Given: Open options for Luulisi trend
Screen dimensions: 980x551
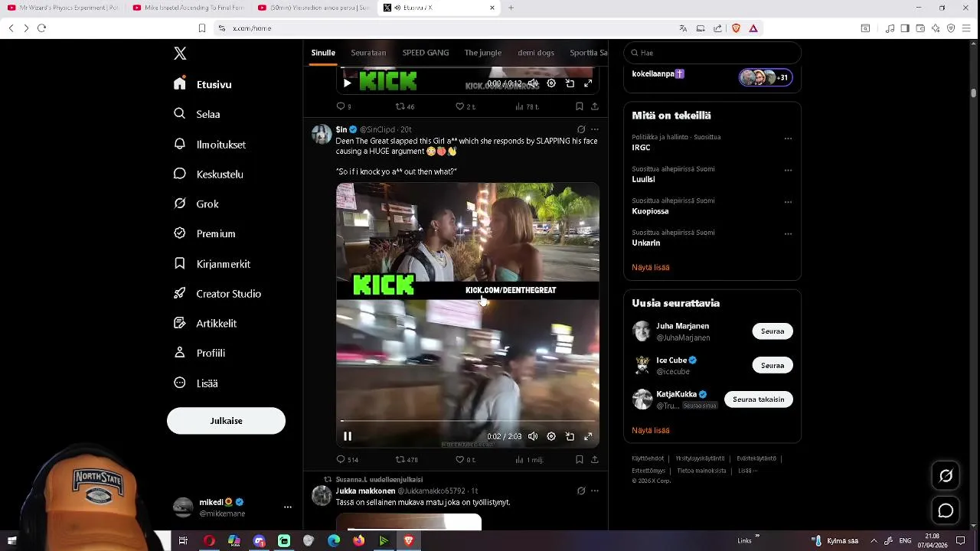Looking at the screenshot, I should 788,170.
